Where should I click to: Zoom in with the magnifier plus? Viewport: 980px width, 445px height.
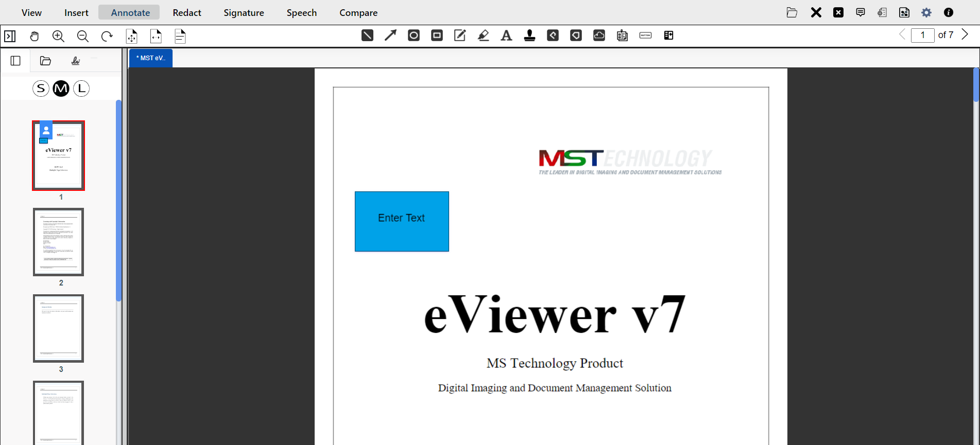[58, 36]
